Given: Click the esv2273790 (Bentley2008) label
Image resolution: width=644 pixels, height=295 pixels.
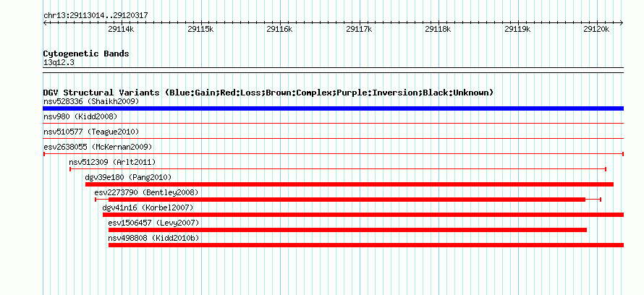Looking at the screenshot, I should [146, 192].
